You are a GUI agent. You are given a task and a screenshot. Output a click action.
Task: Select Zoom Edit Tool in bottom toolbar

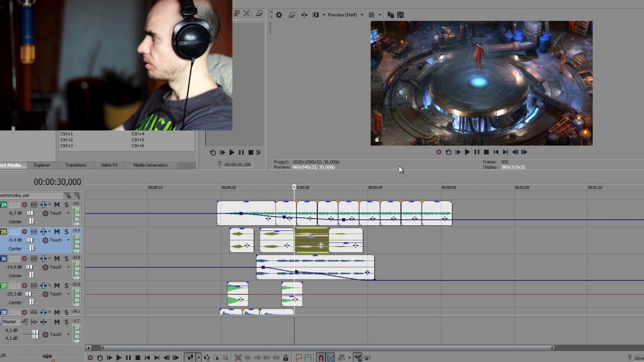point(226,358)
